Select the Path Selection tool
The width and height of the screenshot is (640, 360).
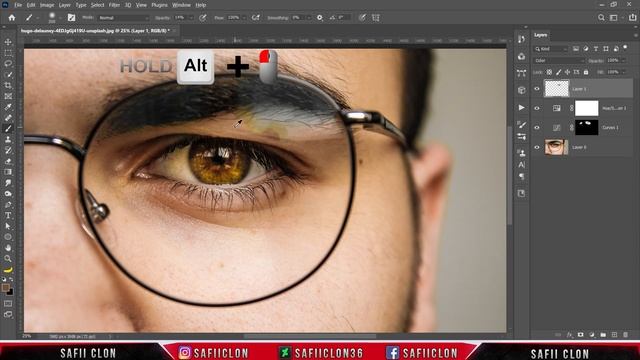point(8,226)
